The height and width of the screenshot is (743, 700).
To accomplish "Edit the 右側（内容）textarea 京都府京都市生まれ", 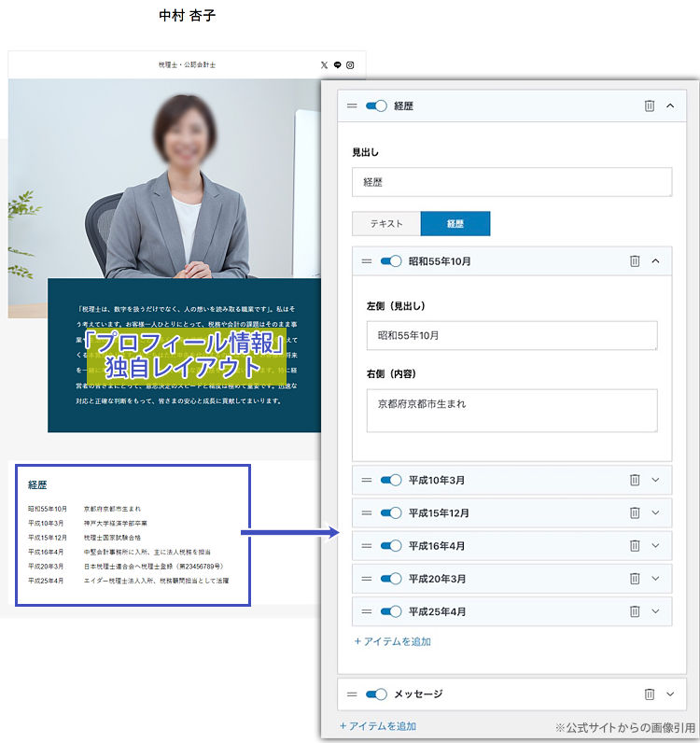I will pos(511,411).
